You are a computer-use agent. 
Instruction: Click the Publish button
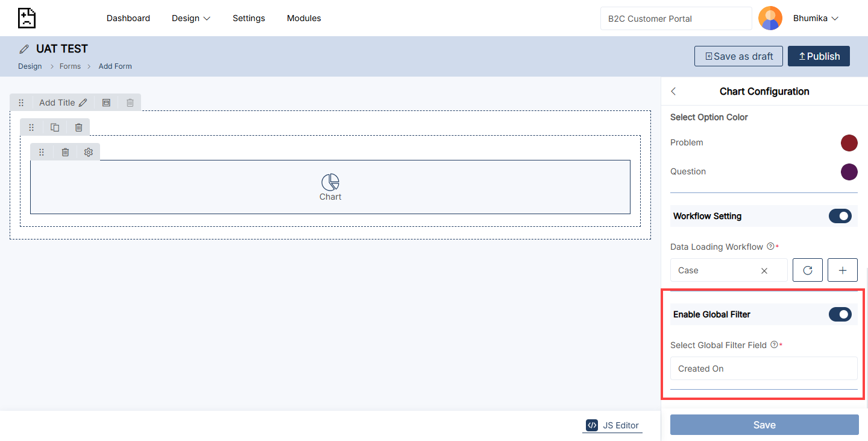tap(819, 56)
